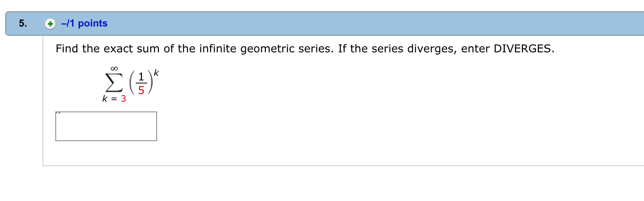Viewport: 644px width, 201px height.
Task: Click the left parenthesis of the fraction
Action: click(132, 83)
